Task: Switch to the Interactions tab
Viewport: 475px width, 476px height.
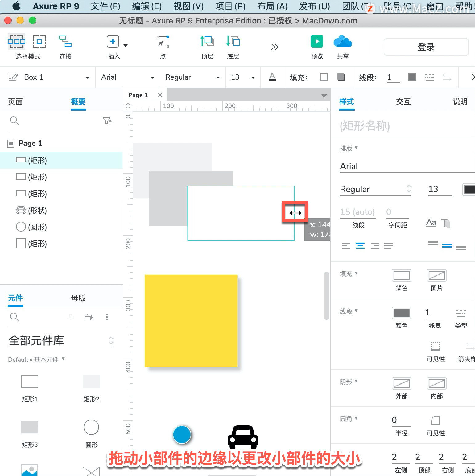Action: 403,102
